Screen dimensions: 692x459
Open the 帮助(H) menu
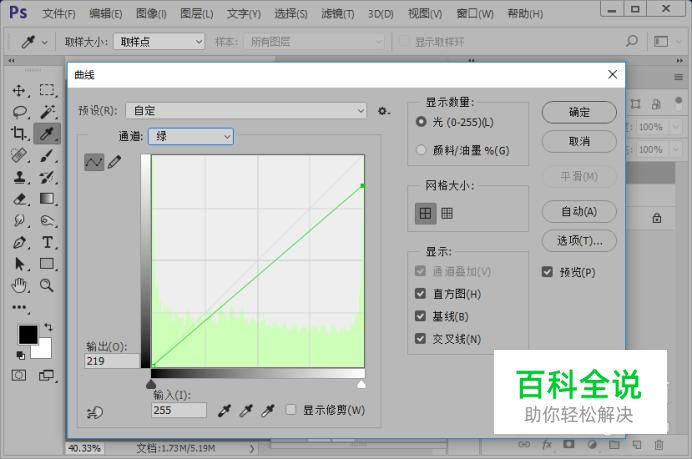pos(525,14)
